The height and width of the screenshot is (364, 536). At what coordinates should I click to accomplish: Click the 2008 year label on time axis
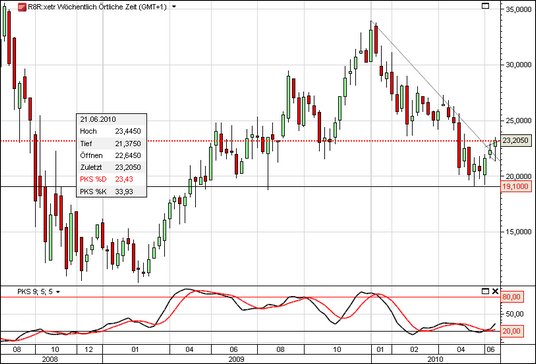[50, 359]
